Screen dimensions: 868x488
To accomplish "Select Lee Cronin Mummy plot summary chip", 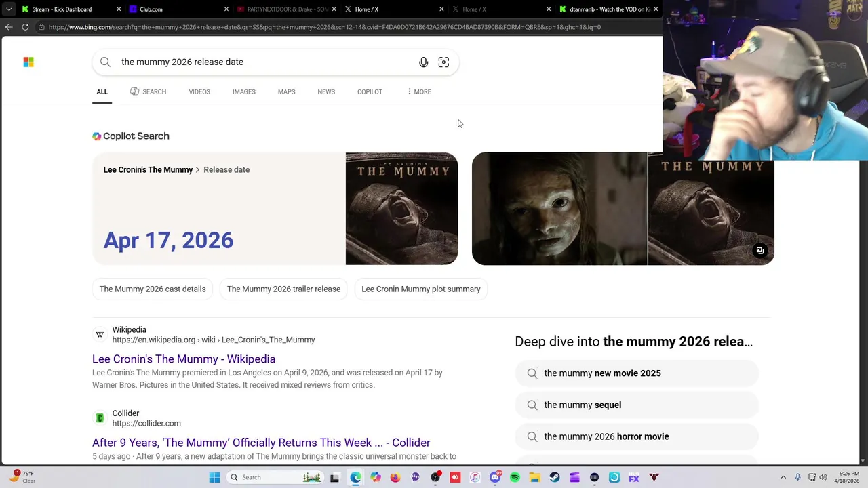I will coord(421,289).
